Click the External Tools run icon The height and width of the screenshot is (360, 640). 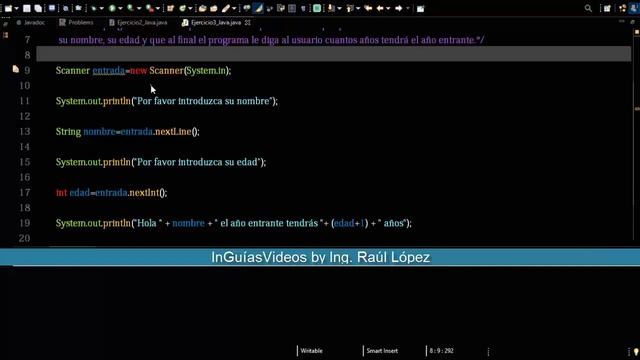[x=149, y=8]
